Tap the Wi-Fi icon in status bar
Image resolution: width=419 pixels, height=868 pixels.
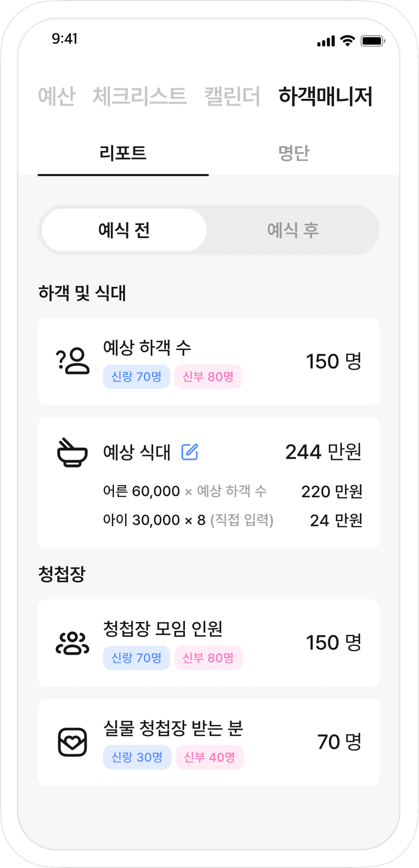347,41
